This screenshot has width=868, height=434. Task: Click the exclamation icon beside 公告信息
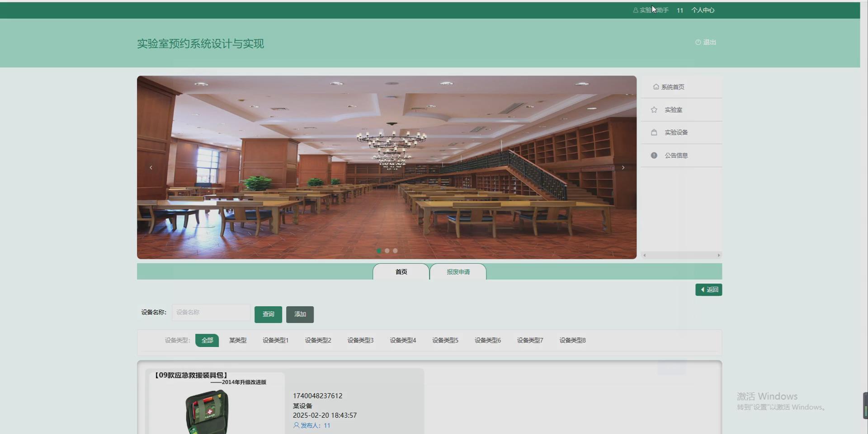pyautogui.click(x=654, y=156)
